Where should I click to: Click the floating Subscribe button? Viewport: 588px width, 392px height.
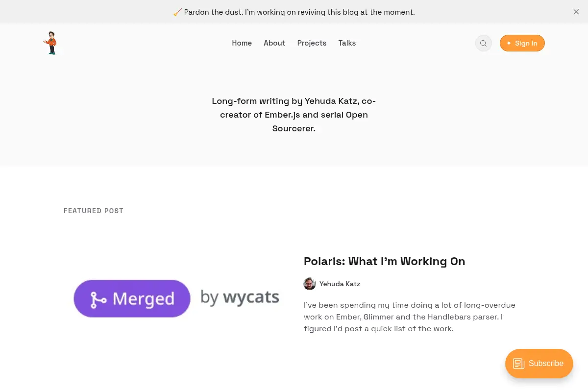click(539, 364)
